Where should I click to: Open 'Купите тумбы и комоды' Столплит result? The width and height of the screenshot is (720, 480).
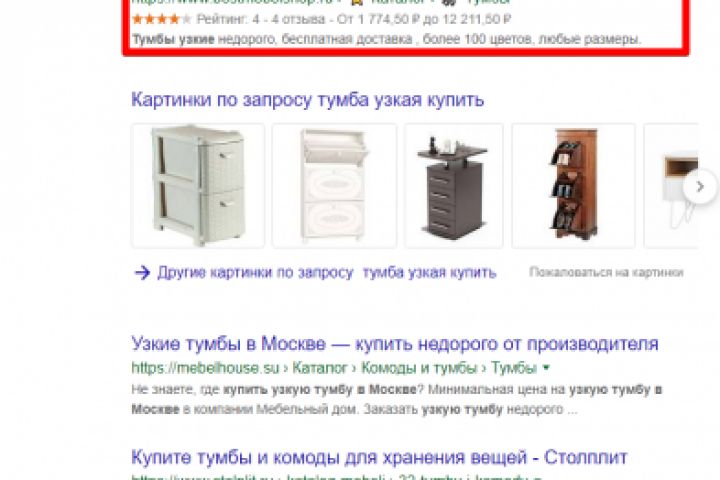[379, 457]
